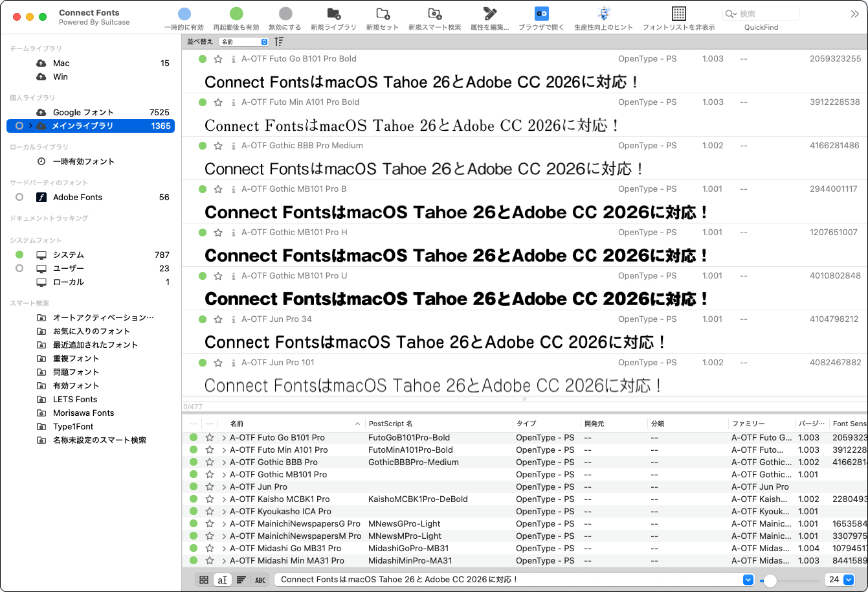Toggle activation dot for A-OTF Gothic MB101 Pro H
This screenshot has height=592, width=868.
coord(203,233)
